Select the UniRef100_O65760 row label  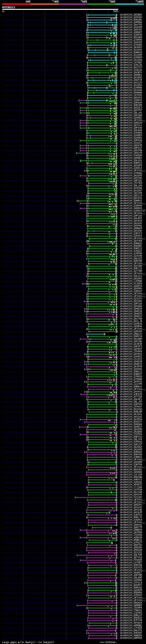(x=131, y=30)
